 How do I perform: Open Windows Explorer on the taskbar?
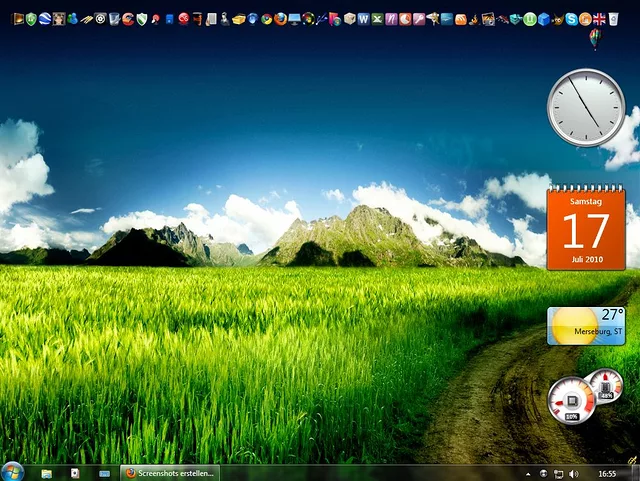[x=47, y=473]
